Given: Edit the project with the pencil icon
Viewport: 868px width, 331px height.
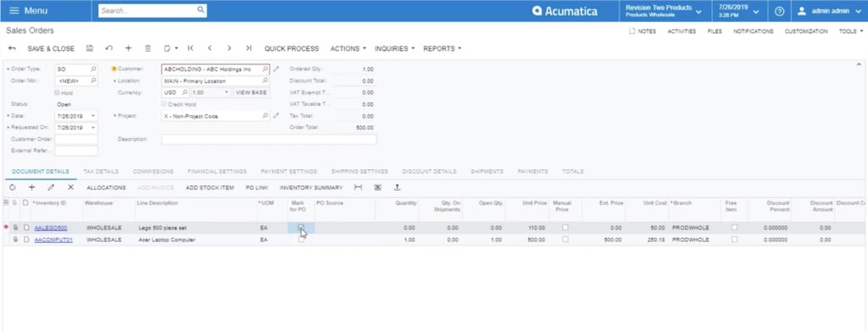Looking at the screenshot, I should [x=276, y=116].
